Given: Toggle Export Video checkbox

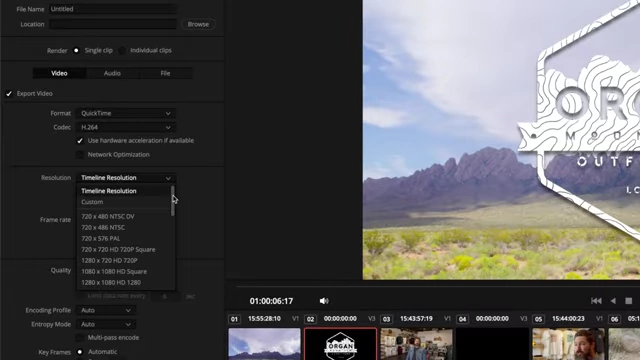Looking at the screenshot, I should pos(9,94).
